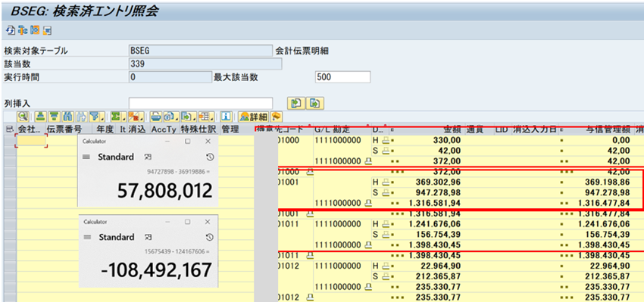This screenshot has height=302, width=644.
Task: Open the subtotals dropdown in grid toolbar
Action: tap(136, 117)
